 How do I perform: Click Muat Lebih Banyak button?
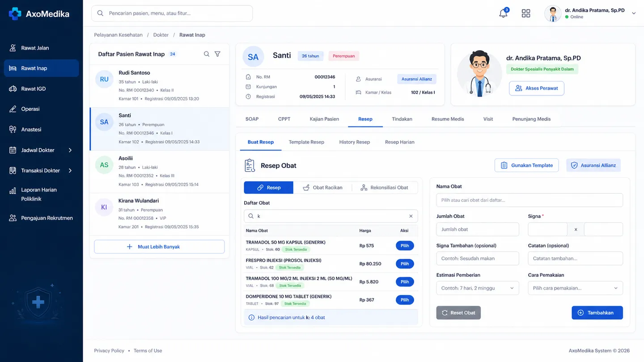[159, 247]
